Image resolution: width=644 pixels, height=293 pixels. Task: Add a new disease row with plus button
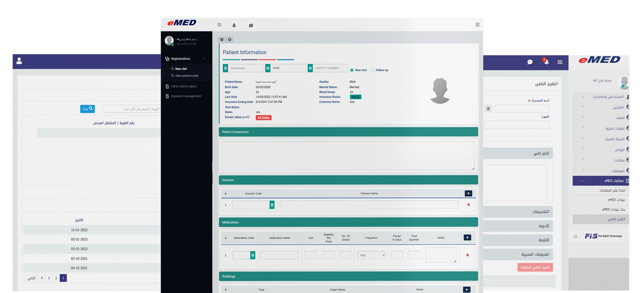click(x=468, y=193)
